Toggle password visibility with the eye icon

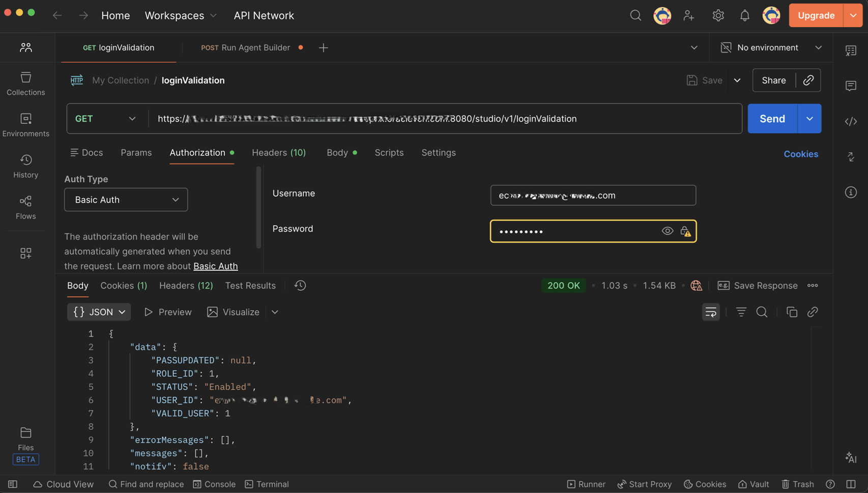click(x=667, y=231)
